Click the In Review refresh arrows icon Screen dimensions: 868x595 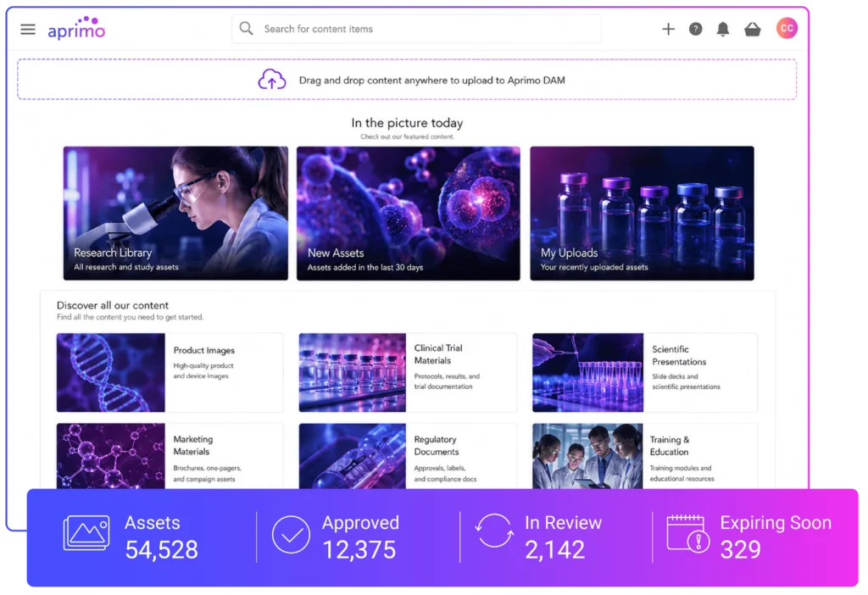coord(494,531)
